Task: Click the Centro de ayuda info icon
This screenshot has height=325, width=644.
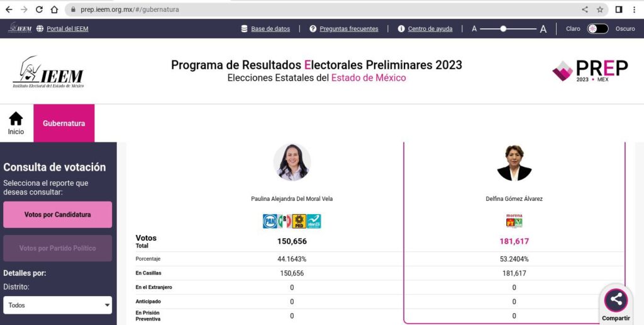Action: point(401,29)
